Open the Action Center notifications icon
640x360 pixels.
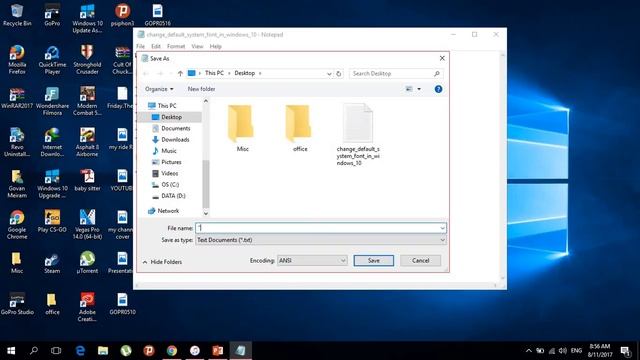(625, 351)
